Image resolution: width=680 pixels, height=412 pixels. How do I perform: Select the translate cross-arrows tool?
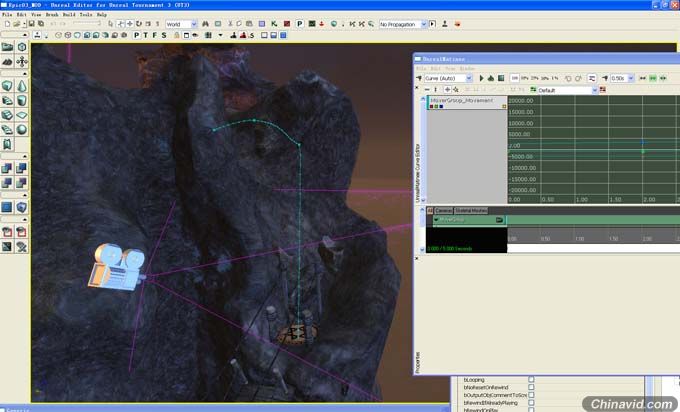click(130, 24)
